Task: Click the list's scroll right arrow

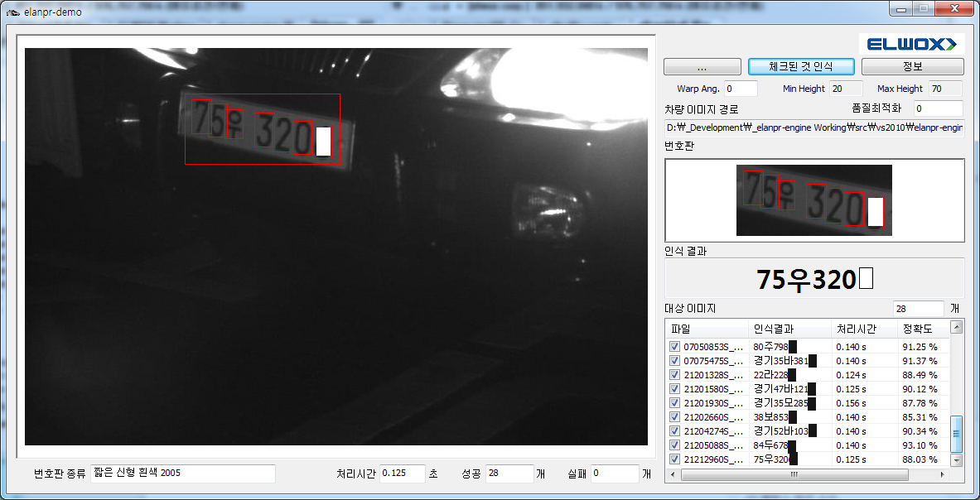Action: [x=943, y=474]
